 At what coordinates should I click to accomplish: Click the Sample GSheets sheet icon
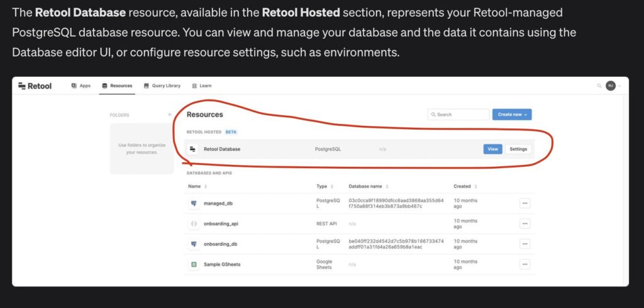tap(194, 265)
